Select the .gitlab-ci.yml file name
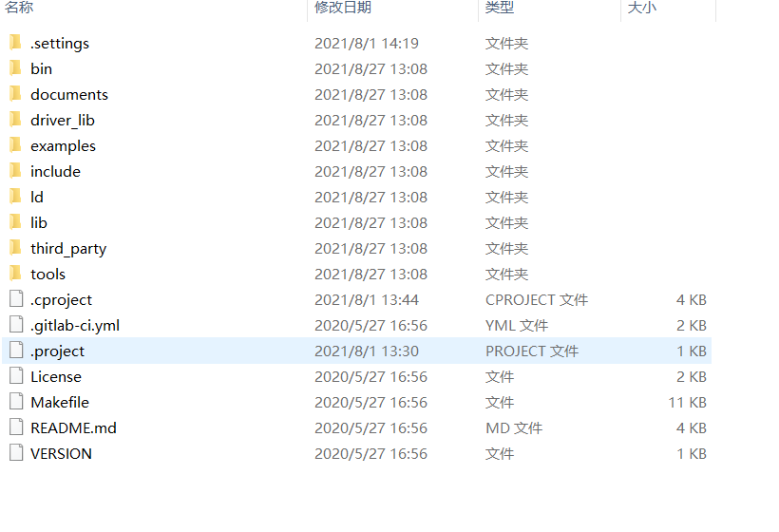This screenshot has width=779, height=532. [x=75, y=325]
